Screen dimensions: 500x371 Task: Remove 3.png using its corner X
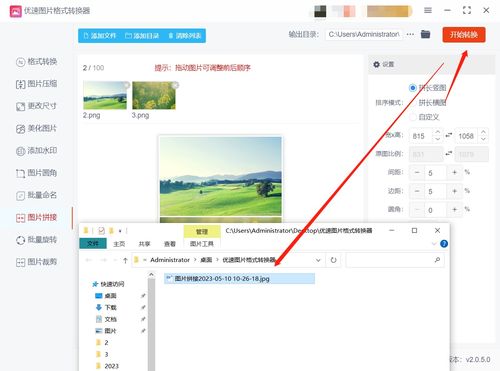(175, 85)
